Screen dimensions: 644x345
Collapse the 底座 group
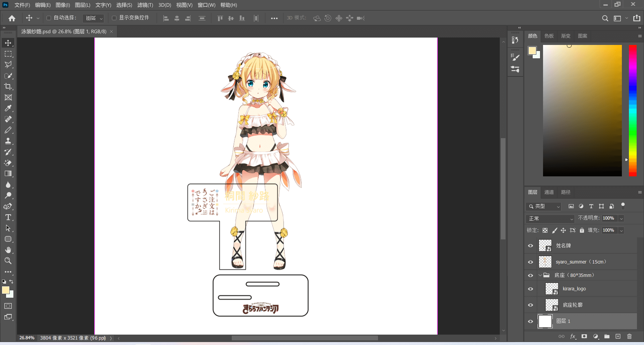coord(540,275)
